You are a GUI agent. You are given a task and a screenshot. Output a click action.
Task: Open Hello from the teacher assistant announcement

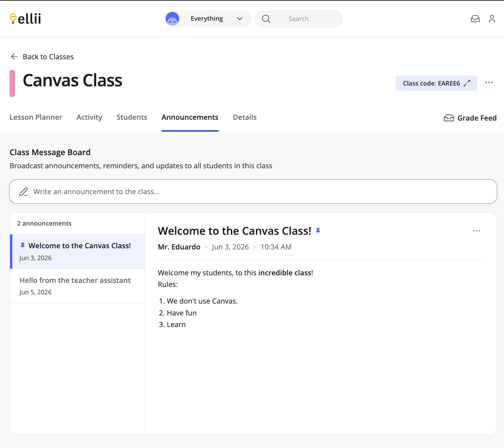click(x=78, y=286)
